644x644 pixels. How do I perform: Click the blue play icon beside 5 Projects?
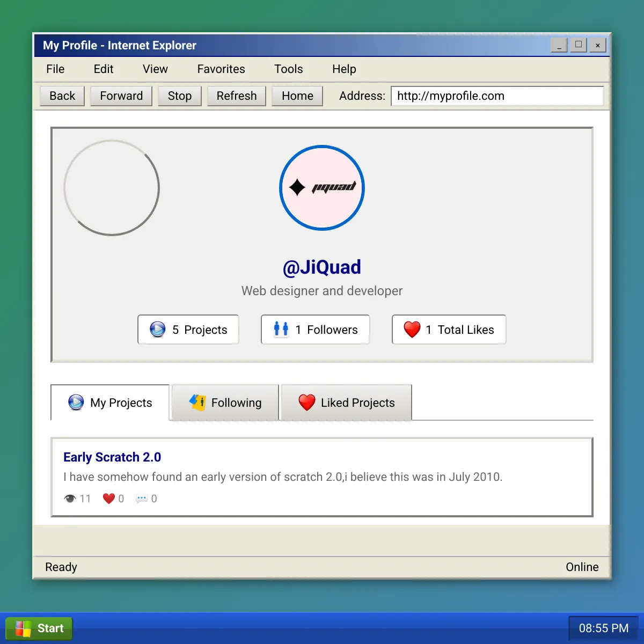157,329
